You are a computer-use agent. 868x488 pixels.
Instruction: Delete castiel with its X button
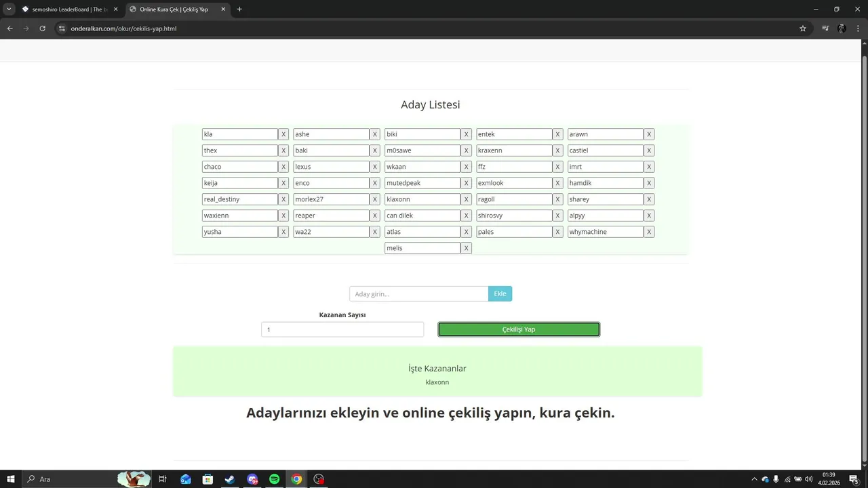pyautogui.click(x=649, y=150)
